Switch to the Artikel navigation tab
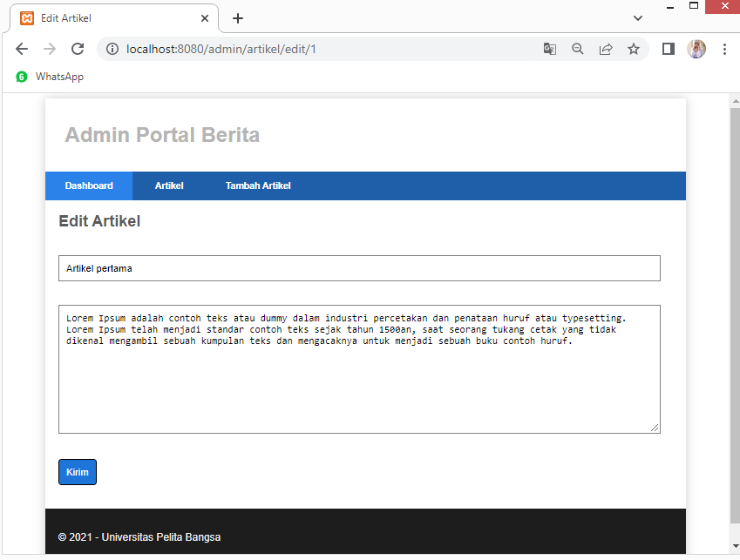This screenshot has height=560, width=740. click(x=168, y=186)
